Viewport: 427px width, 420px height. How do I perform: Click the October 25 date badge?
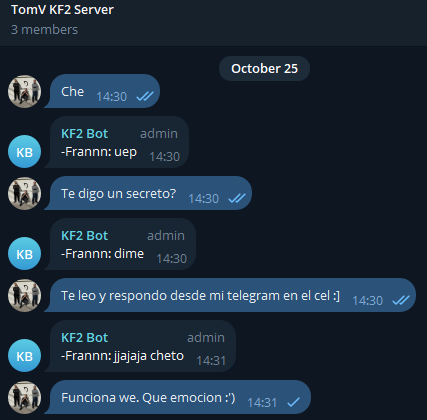pos(264,69)
